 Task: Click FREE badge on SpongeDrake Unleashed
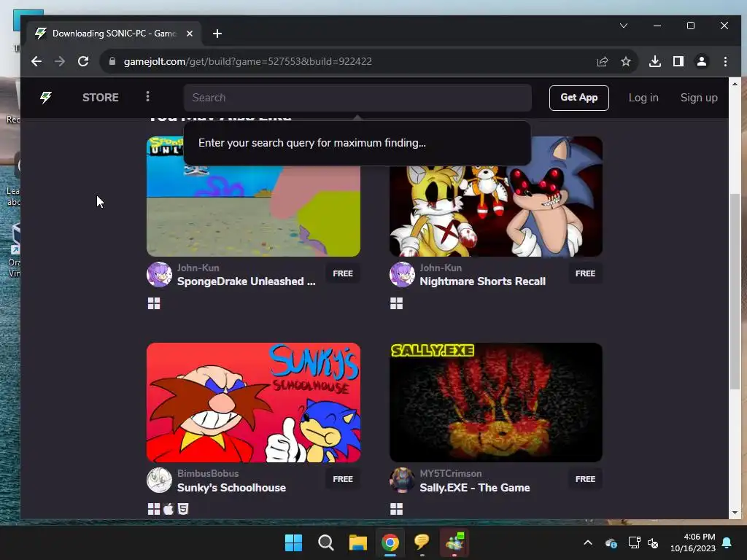click(343, 273)
